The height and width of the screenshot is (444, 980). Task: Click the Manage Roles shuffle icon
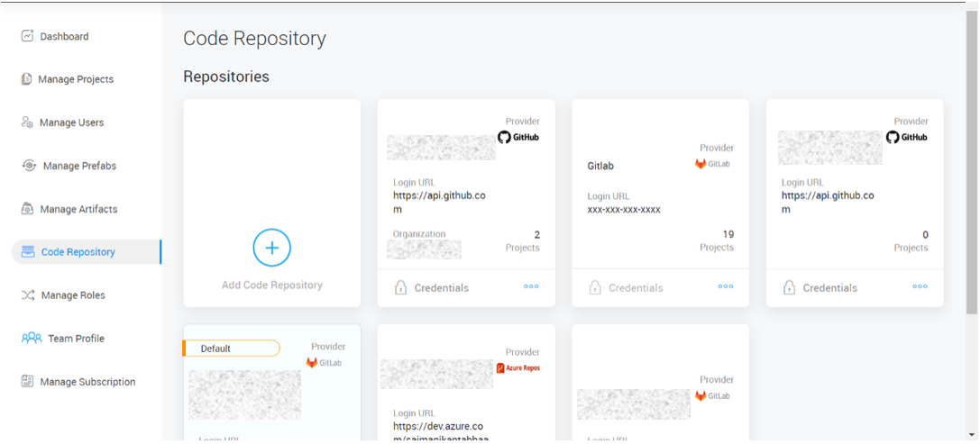point(28,295)
